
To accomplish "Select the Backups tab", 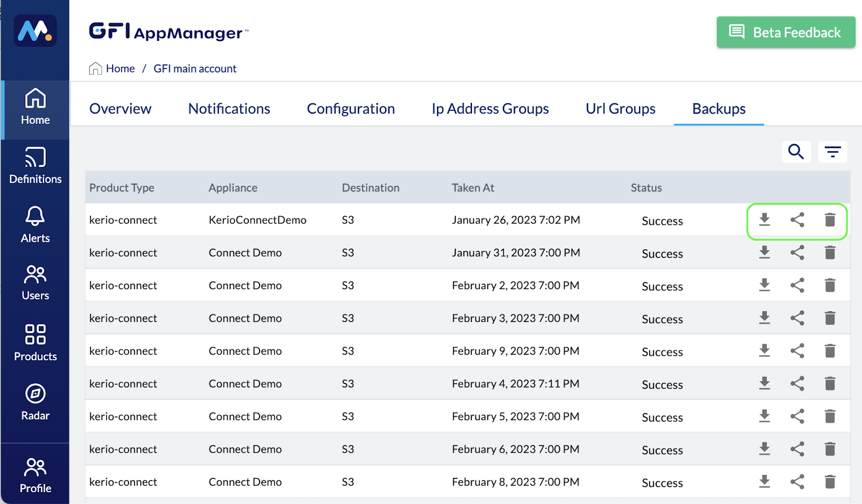I will [719, 109].
